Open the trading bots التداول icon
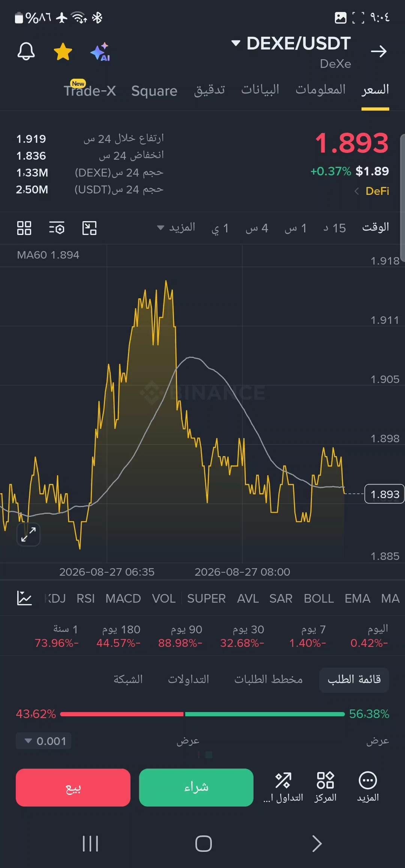This screenshot has height=868, width=405. [x=283, y=787]
